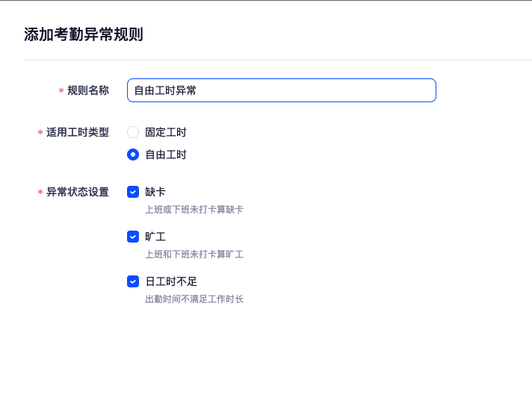Click the 异常状态设置 field label
Image resolution: width=532 pixels, height=406 pixels.
point(78,192)
